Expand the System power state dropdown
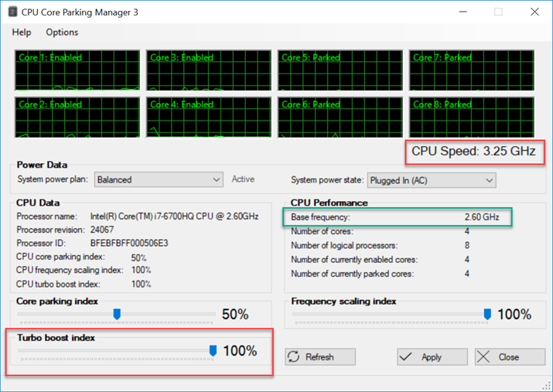The width and height of the screenshot is (553, 392). pos(432,180)
